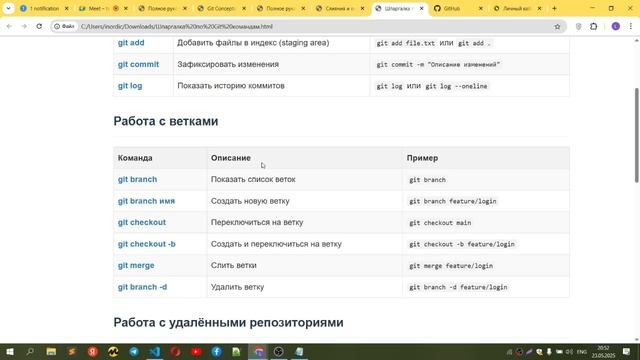This screenshot has height=360, width=640.
Task: Click the page vertical scrollbar thumb
Action: [636, 135]
